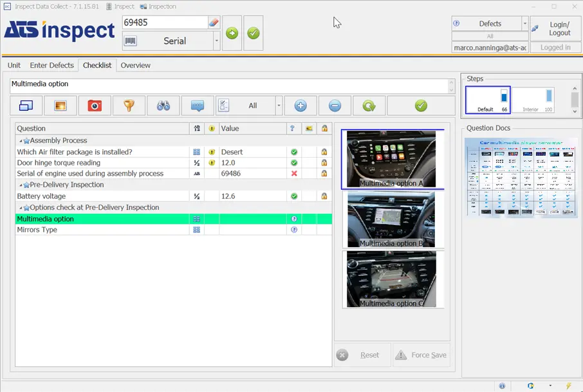Select the Interior step with progress 100
The width and height of the screenshot is (583, 392).
click(x=533, y=100)
